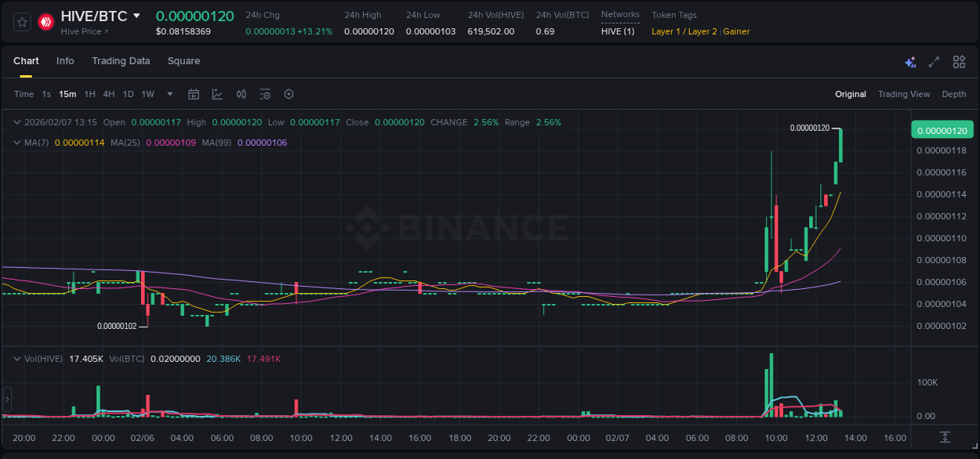Add HIVE/BTC to favorites with star
Viewport: 980px width, 459px height.
pos(21,21)
